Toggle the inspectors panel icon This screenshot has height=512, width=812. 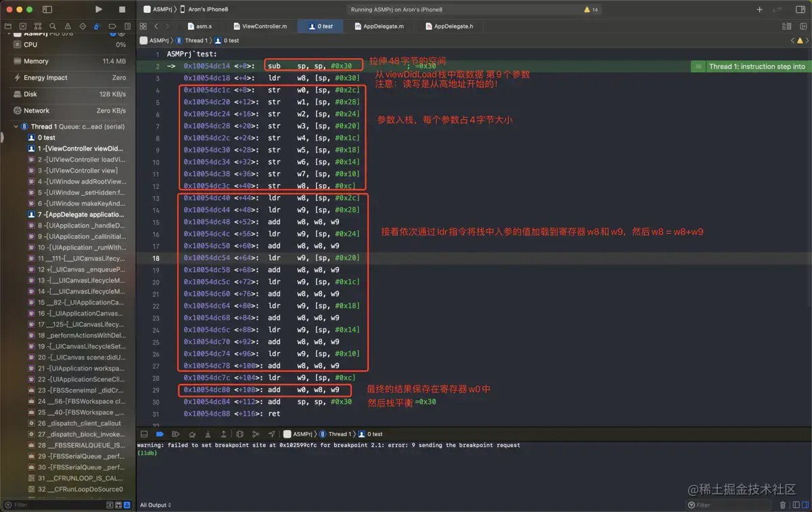coord(800,9)
